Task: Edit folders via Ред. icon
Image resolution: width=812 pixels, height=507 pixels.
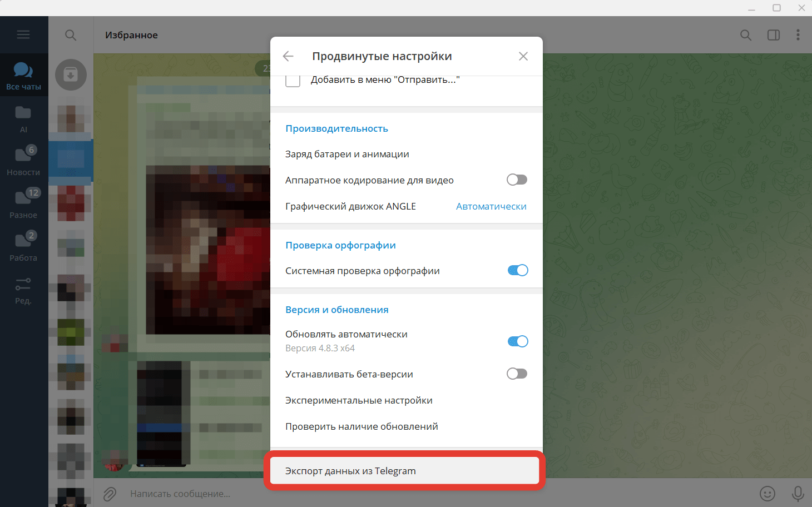Action: point(23,290)
